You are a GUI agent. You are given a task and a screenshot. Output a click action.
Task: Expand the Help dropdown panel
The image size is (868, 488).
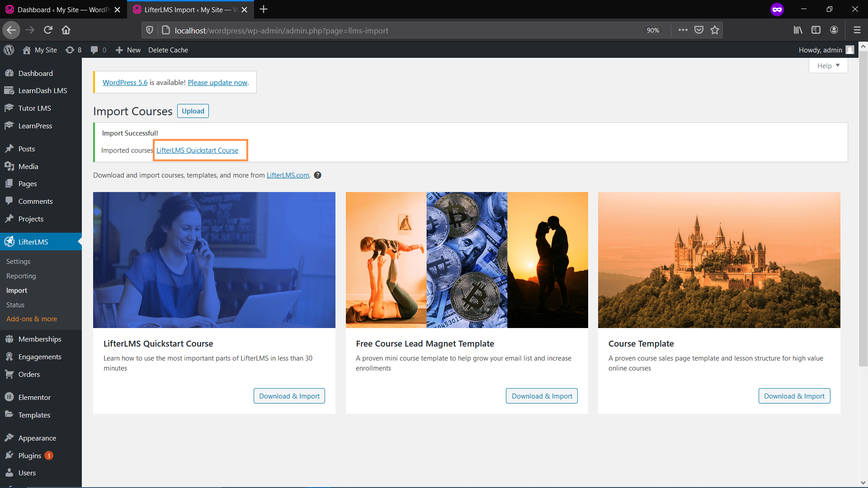(x=828, y=66)
